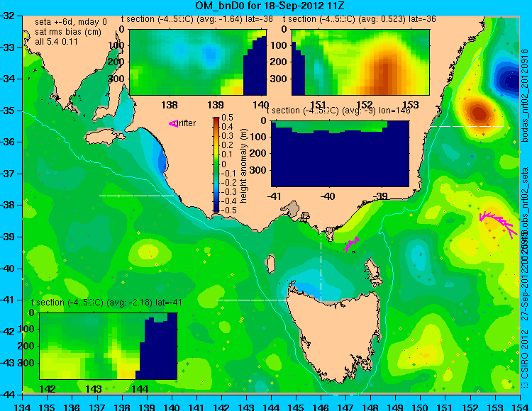Image resolution: width=532 pixels, height=411 pixels.
Task: Click King Island northwest of Tasmania
Action: 270,264
